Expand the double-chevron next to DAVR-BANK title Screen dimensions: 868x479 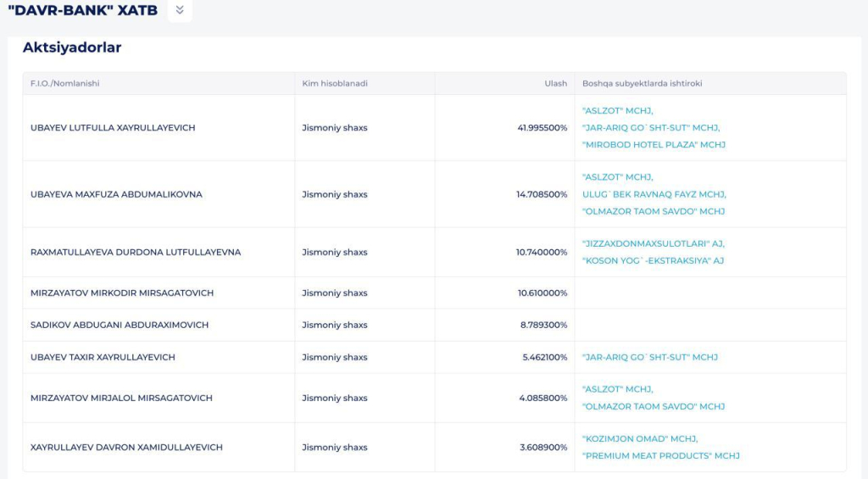pos(180,10)
